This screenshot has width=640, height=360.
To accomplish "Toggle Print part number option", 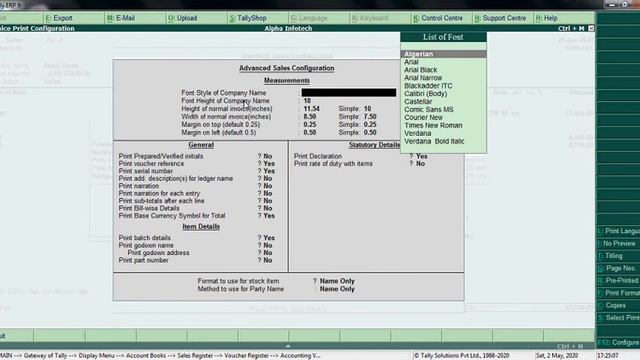I will click(268, 260).
